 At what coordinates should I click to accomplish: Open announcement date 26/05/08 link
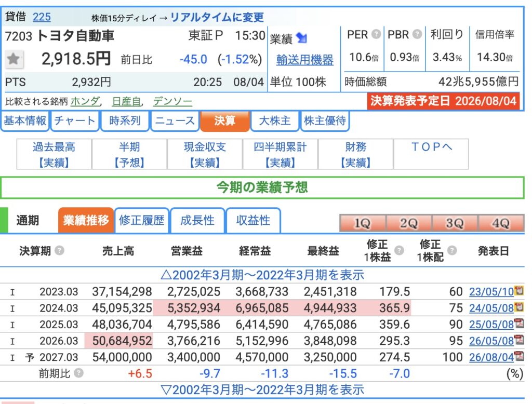[x=491, y=341]
